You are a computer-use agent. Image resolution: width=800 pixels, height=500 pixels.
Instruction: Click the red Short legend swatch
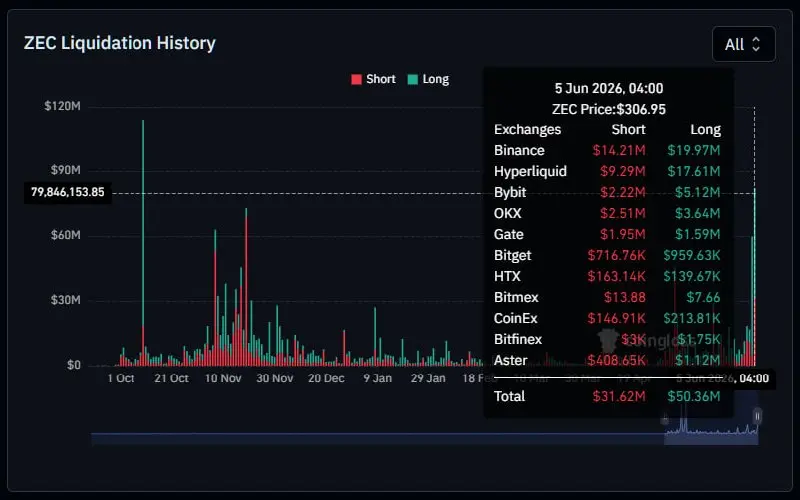(356, 79)
